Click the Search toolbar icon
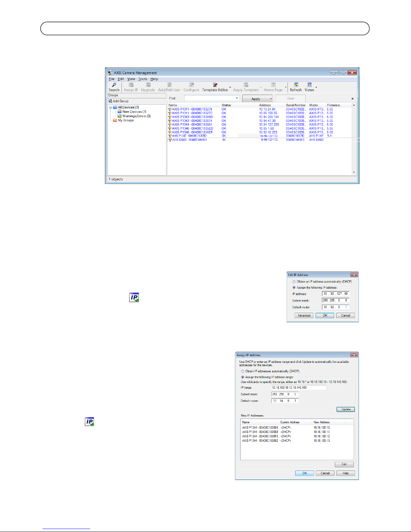 pos(114,85)
